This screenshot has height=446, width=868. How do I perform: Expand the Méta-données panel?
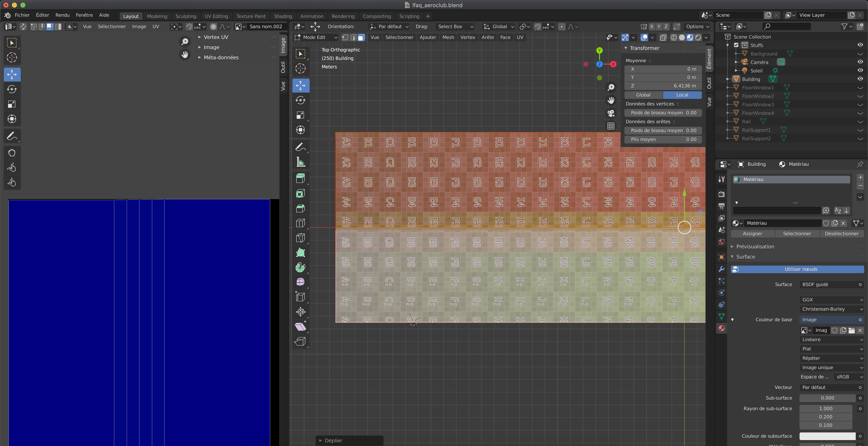click(221, 57)
